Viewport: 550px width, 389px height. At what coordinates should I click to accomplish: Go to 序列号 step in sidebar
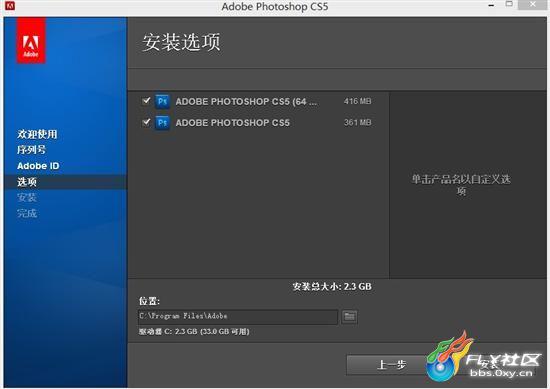click(x=31, y=150)
